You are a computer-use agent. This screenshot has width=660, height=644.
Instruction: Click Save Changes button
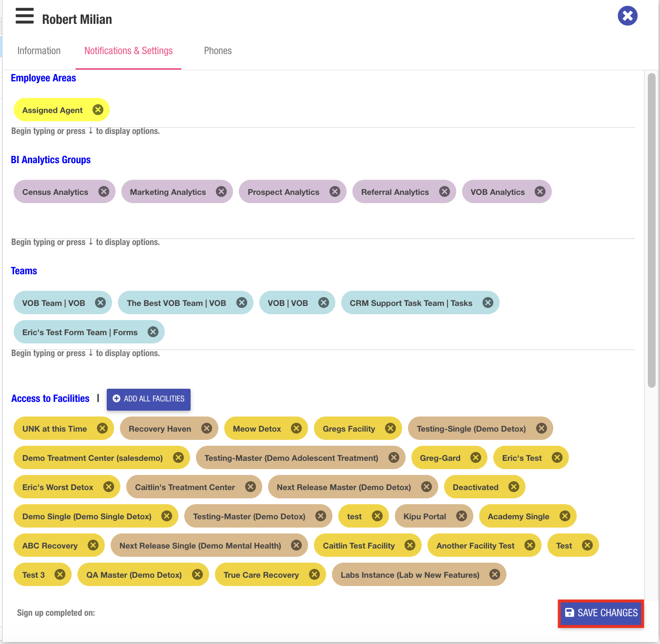[x=601, y=613]
